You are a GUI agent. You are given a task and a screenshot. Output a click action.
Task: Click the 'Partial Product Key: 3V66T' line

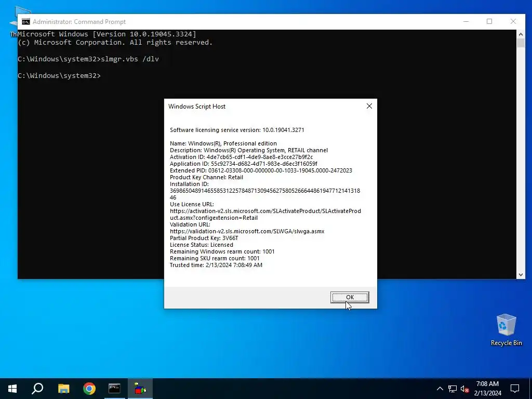coord(204,238)
